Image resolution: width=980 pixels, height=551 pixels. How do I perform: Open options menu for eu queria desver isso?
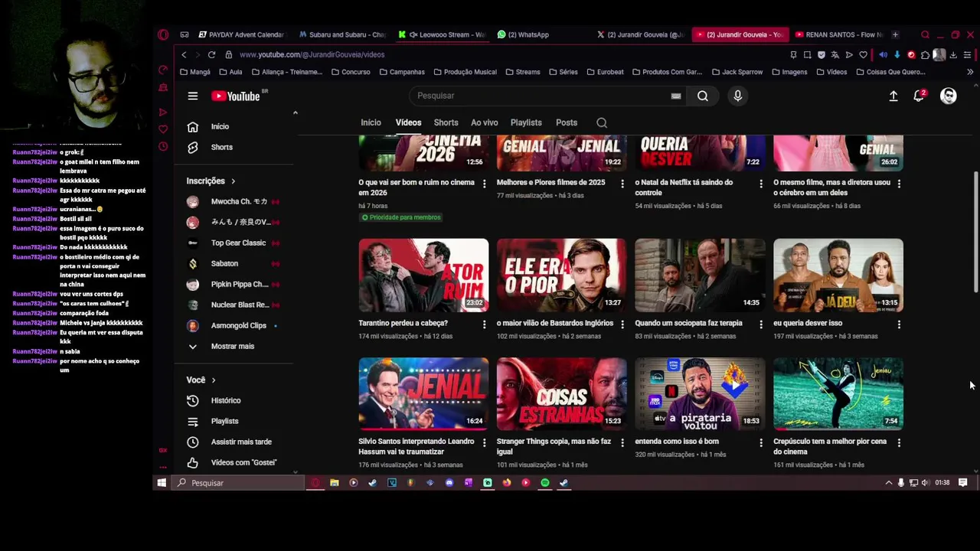[899, 324]
